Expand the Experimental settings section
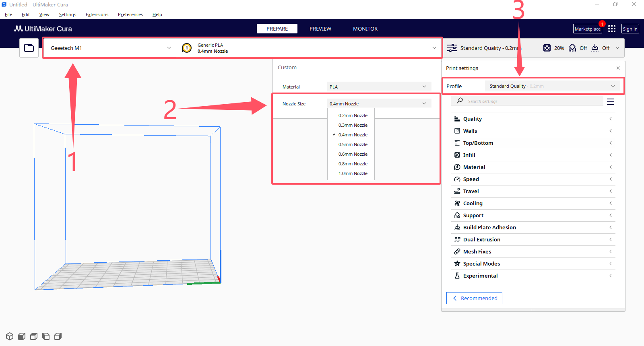 pyautogui.click(x=533, y=276)
